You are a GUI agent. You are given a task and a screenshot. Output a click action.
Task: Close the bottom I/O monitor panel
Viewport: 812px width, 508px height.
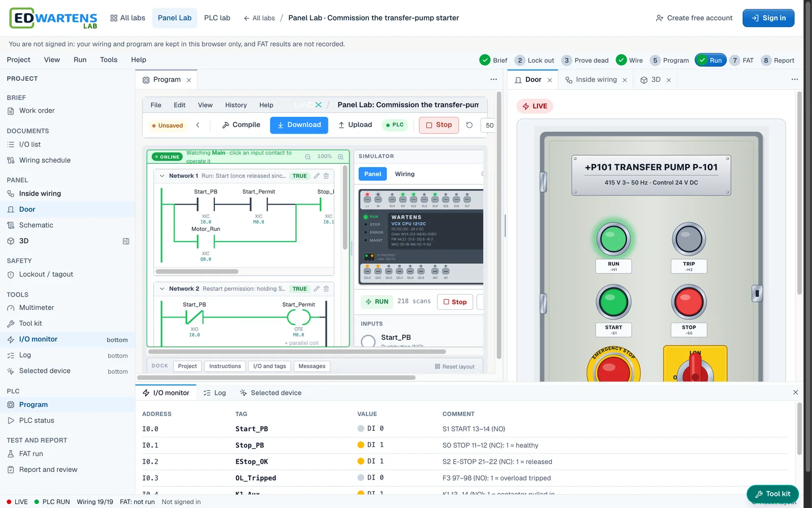(795, 392)
